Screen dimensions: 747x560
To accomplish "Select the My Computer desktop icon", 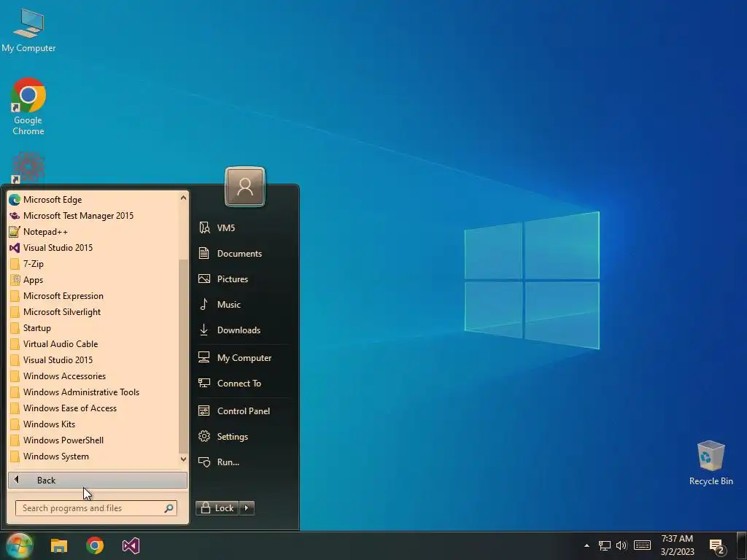I will tap(28, 31).
